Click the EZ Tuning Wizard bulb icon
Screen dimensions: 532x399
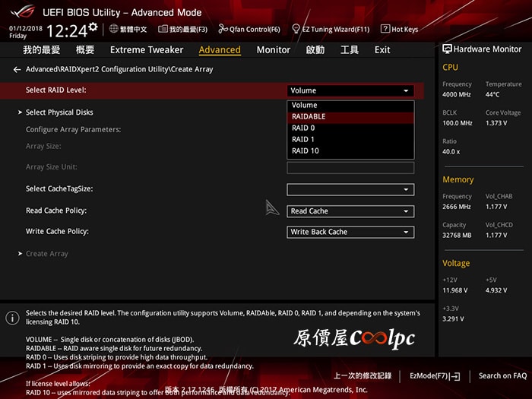click(296, 29)
